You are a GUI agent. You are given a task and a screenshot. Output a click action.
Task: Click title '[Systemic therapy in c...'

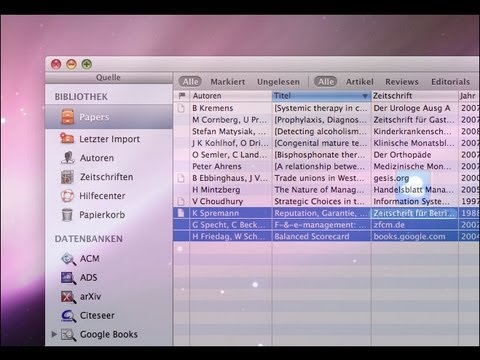tap(321, 108)
